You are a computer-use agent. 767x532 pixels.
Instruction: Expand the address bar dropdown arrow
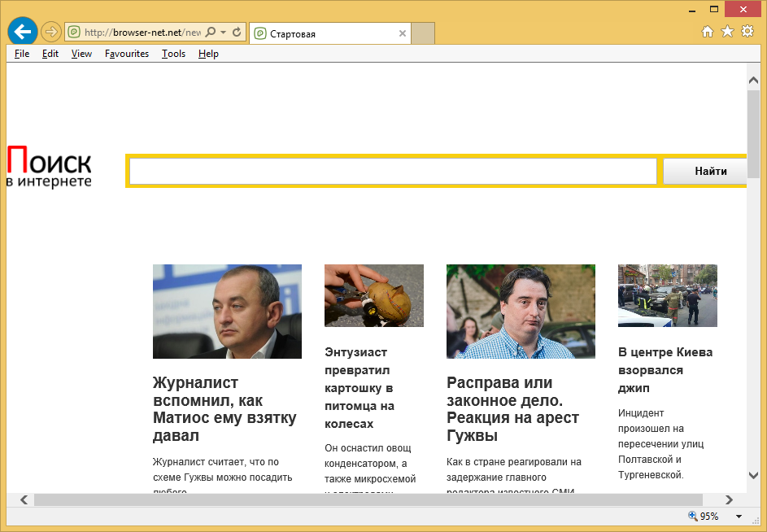click(223, 33)
